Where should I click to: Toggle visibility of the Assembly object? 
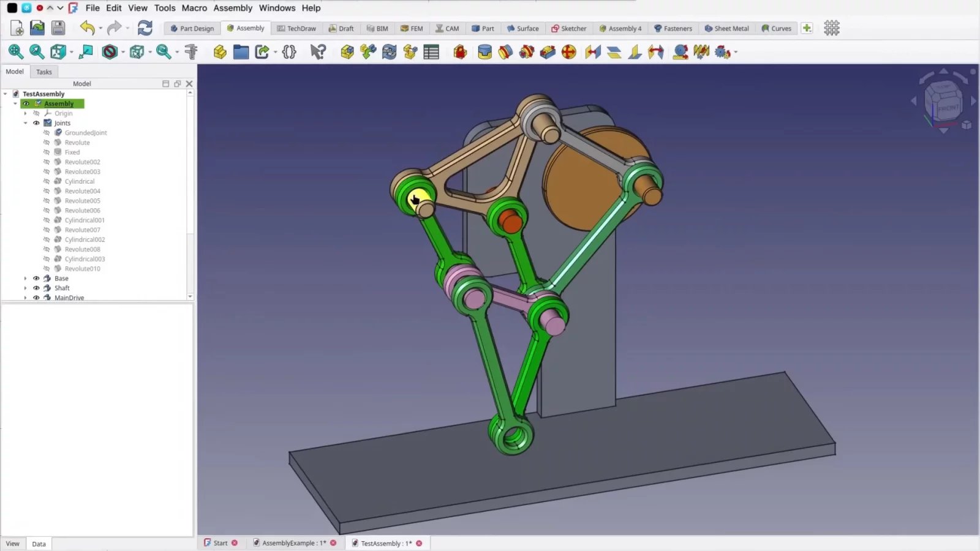pos(26,103)
